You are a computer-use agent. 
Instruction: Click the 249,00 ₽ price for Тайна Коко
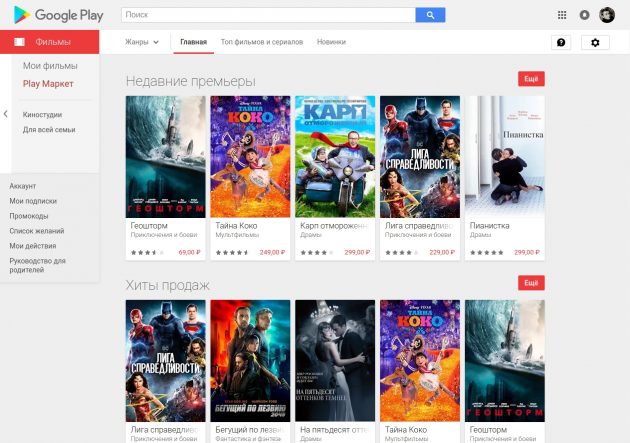272,253
